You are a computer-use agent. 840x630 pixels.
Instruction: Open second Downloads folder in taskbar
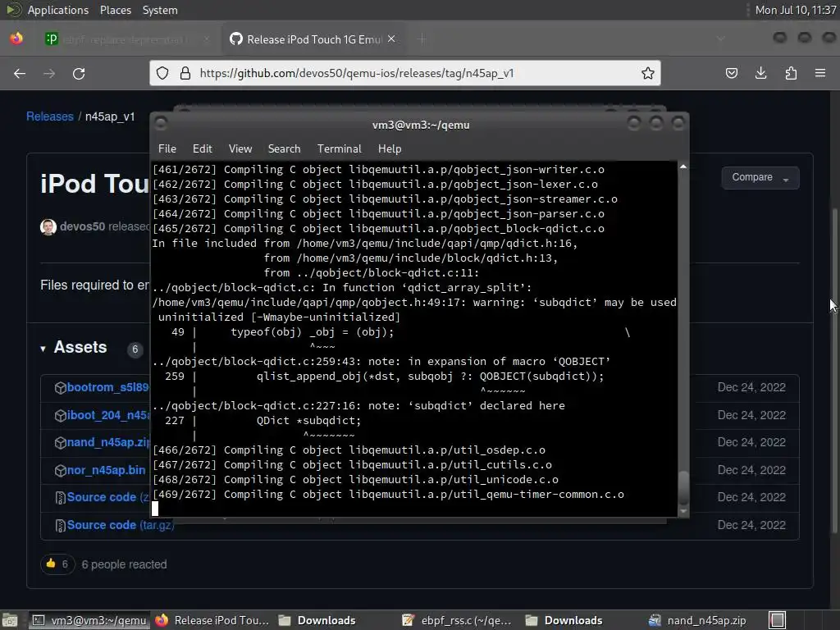(564, 620)
